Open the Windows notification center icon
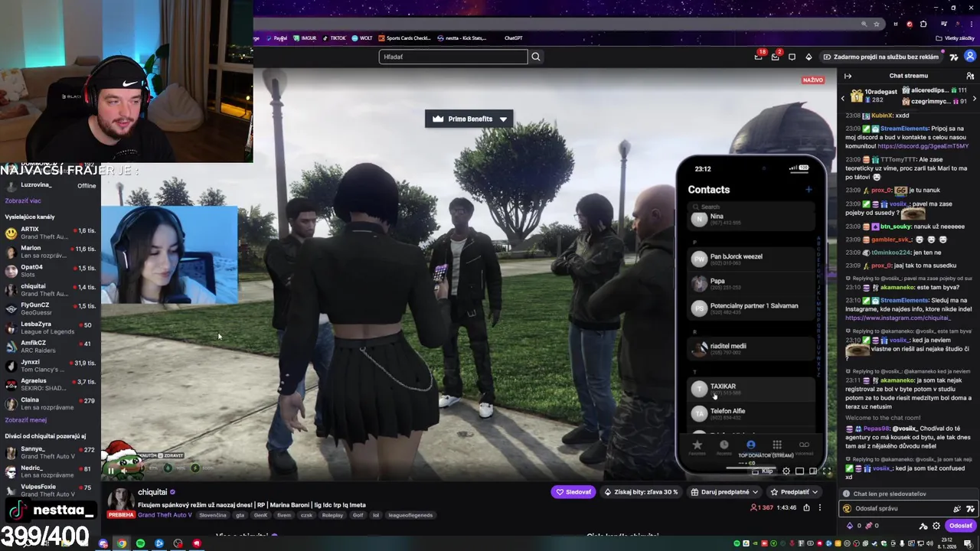The width and height of the screenshot is (980, 551). pyautogui.click(x=969, y=543)
